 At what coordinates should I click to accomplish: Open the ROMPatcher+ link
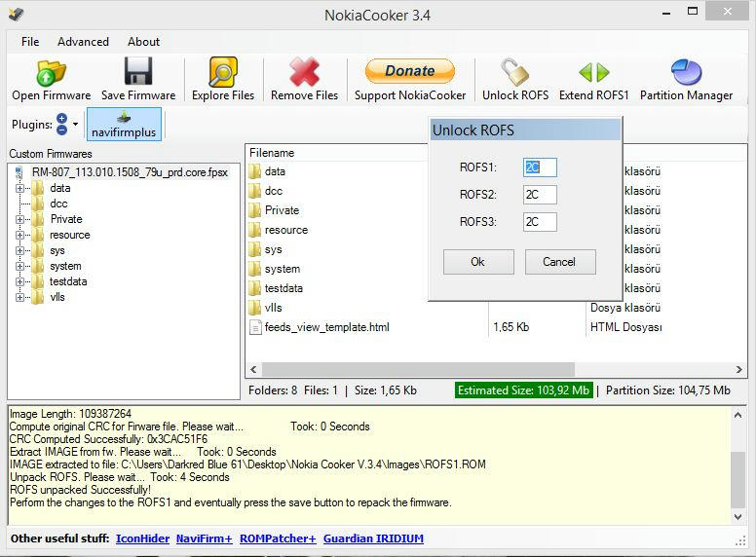[x=278, y=538]
